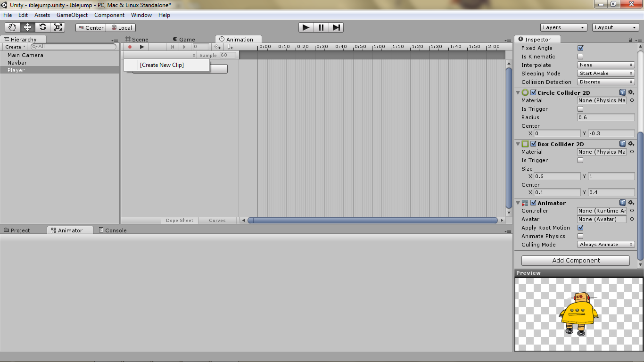Click the Add Component button
The image size is (644, 362).
coord(575,260)
